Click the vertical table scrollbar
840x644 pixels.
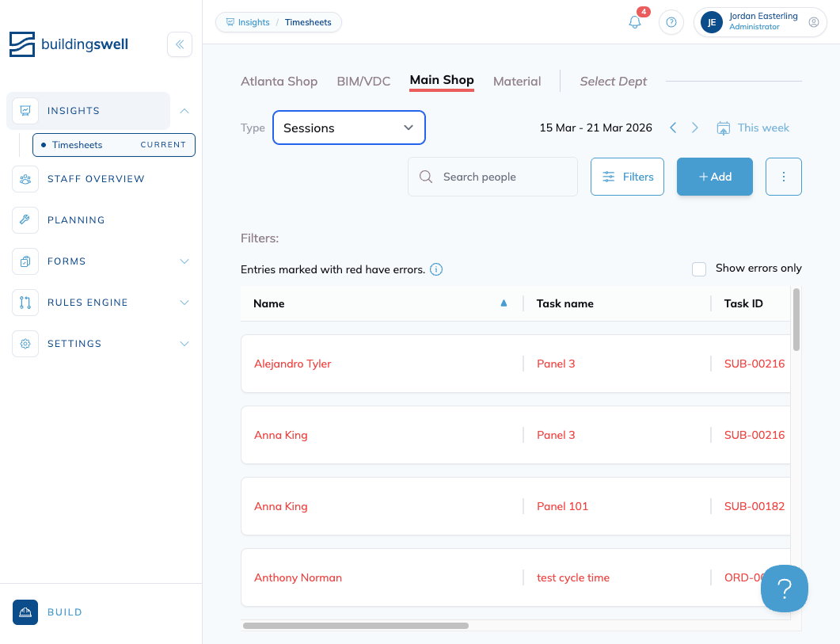[796, 319]
